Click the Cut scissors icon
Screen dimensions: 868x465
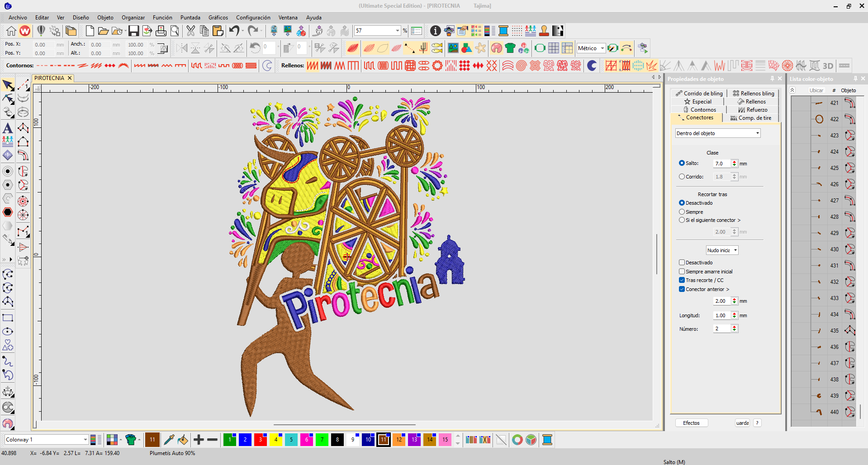point(190,31)
